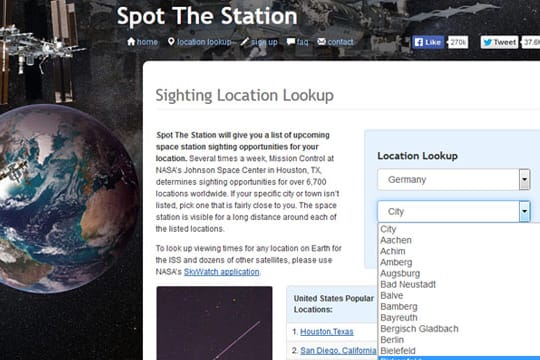Screen dimensions: 540x360
Task: Select Bergisch Gladbach option
Action: (x=419, y=329)
